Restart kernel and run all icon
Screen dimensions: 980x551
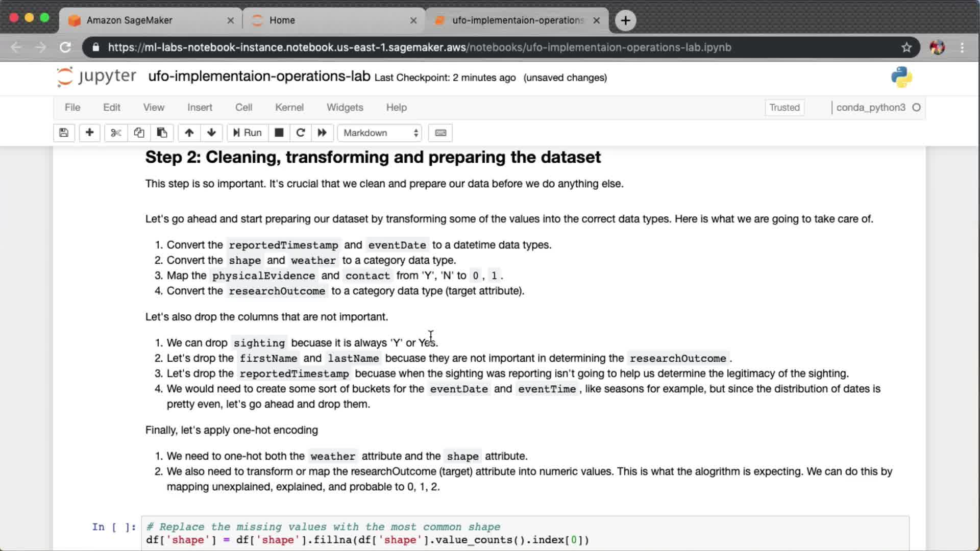(x=322, y=133)
